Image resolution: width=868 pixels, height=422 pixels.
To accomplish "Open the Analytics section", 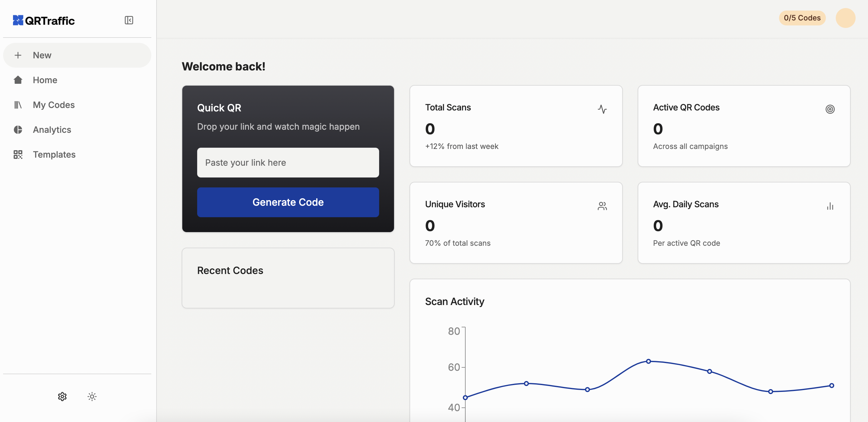I will click(x=52, y=130).
